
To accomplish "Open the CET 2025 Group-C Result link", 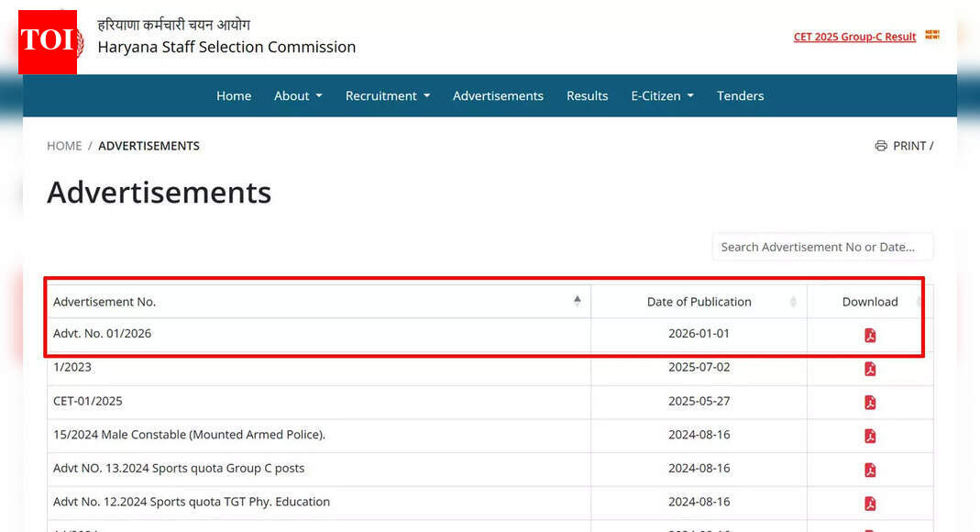I will [853, 37].
